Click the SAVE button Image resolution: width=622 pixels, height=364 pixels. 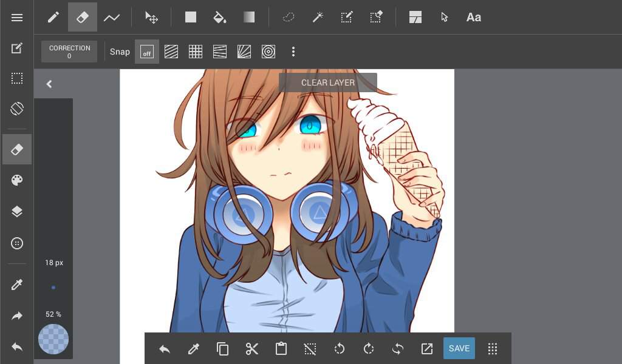point(459,348)
